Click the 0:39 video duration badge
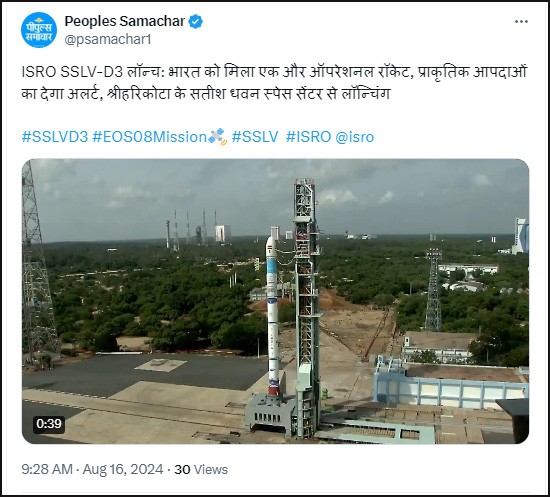Image resolution: width=550 pixels, height=497 pixels. [x=49, y=424]
